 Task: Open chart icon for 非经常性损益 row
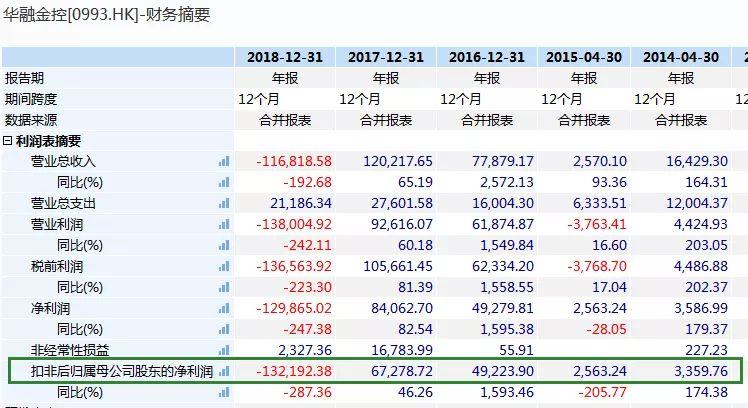pyautogui.click(x=224, y=350)
